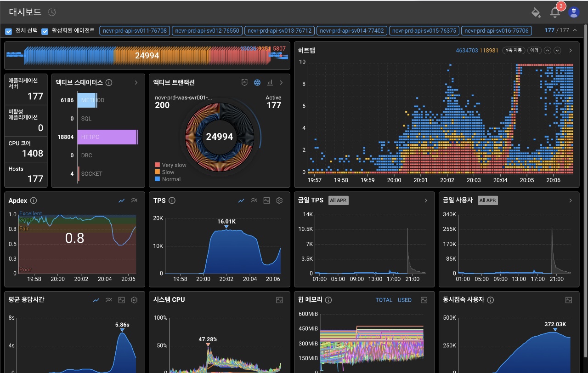Click the image icon in 시스템 CPU panel
Screen dimensions: 588x373
click(279, 300)
